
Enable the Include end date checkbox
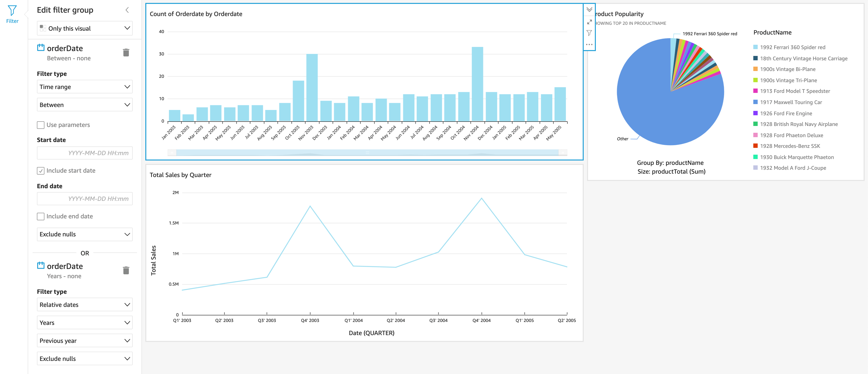tap(40, 216)
